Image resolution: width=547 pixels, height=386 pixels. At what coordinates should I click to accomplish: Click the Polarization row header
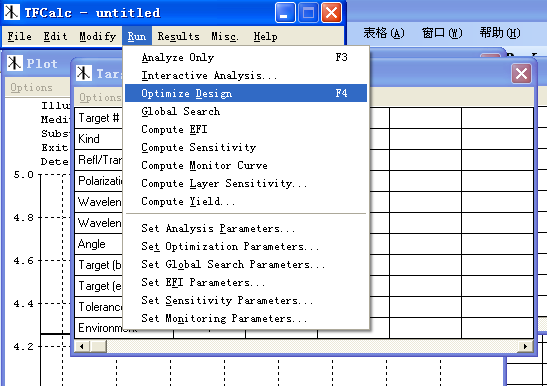(99, 181)
